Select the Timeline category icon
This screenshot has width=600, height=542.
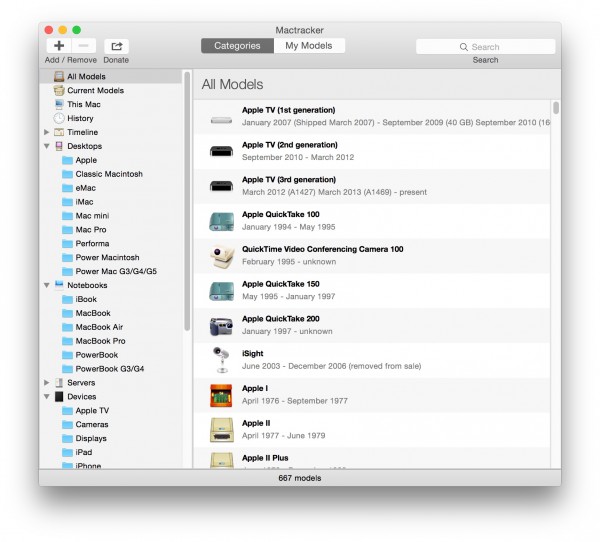(x=59, y=132)
